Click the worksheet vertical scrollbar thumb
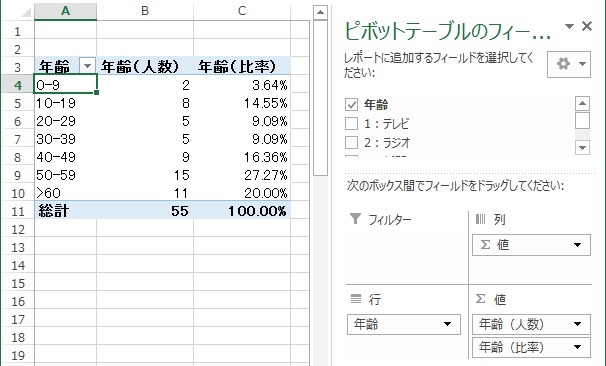 pyautogui.click(x=320, y=98)
